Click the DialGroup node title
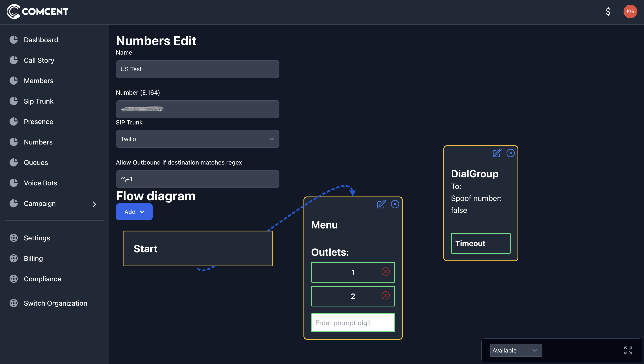This screenshot has height=364, width=644. tap(475, 174)
